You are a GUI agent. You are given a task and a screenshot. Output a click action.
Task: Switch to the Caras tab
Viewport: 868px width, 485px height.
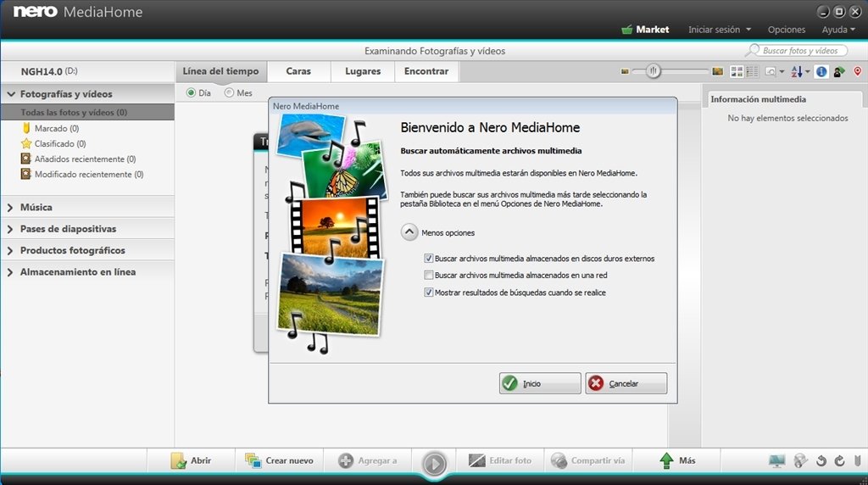click(x=298, y=71)
